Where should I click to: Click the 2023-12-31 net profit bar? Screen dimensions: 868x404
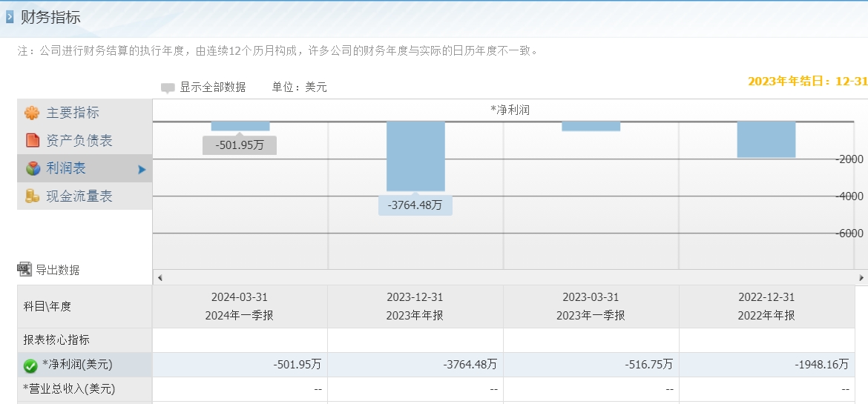click(x=415, y=156)
